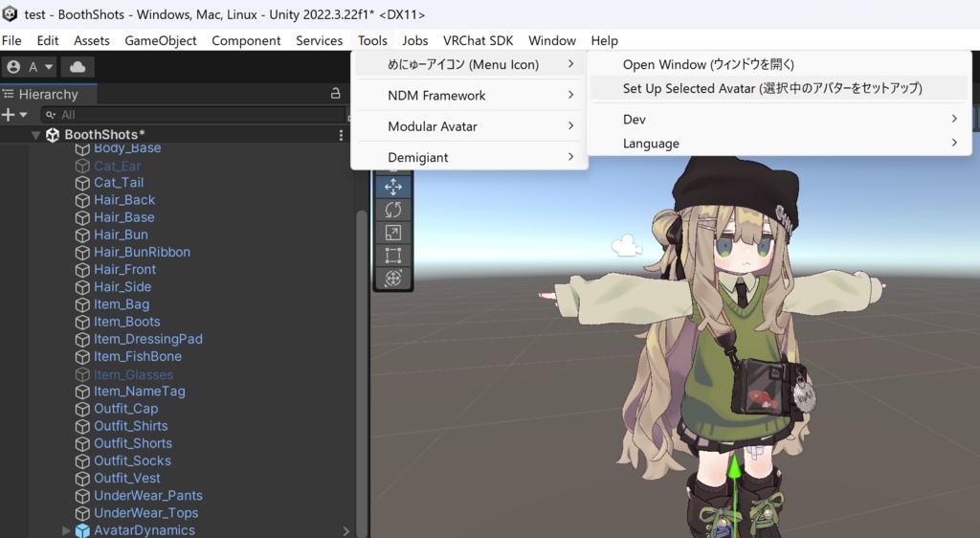Select the Move tool in scene toolbar
Viewport: 980px width, 538px height.
(x=393, y=187)
